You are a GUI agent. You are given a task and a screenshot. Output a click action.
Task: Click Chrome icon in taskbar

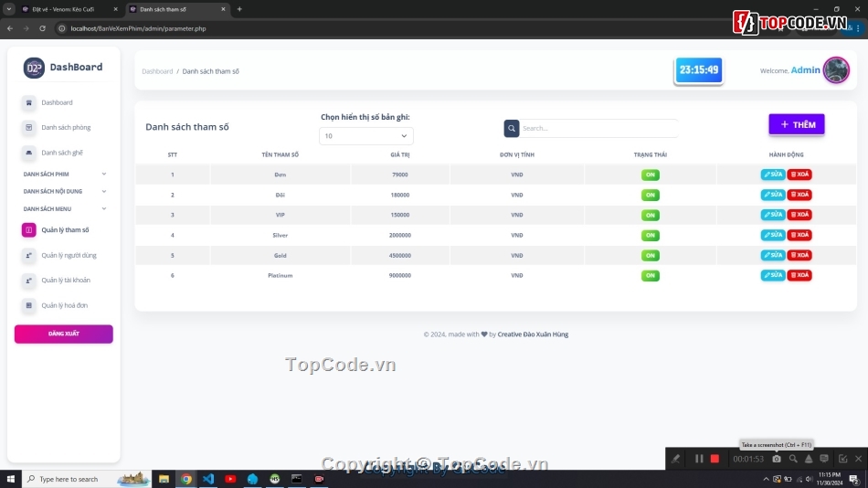click(186, 479)
